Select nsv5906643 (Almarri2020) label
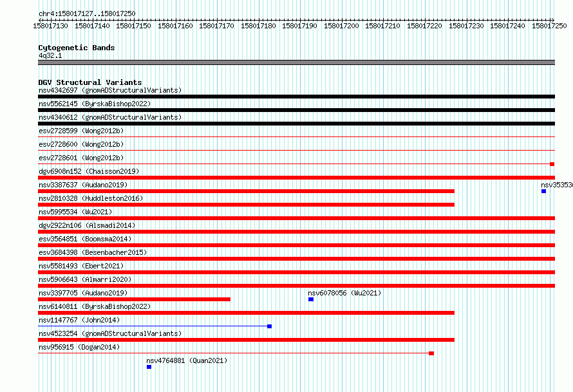The image size is (573, 392). click(85, 279)
